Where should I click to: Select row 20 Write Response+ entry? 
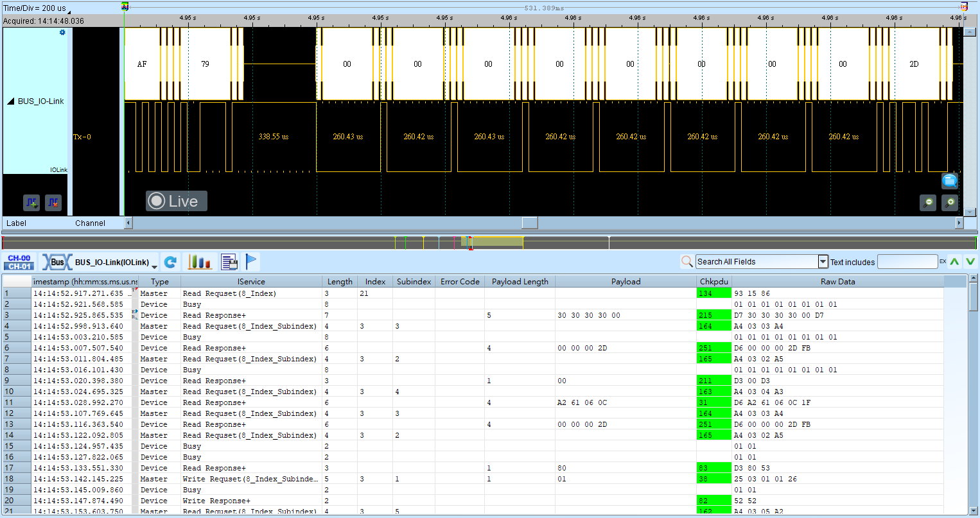pyautogui.click(x=473, y=501)
